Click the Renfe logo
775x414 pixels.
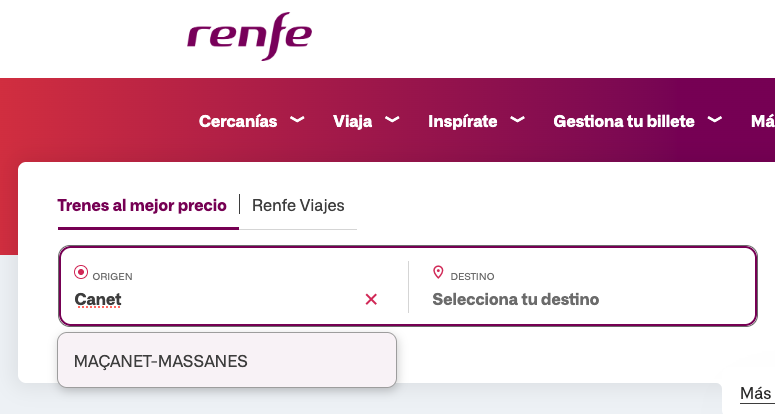249,36
